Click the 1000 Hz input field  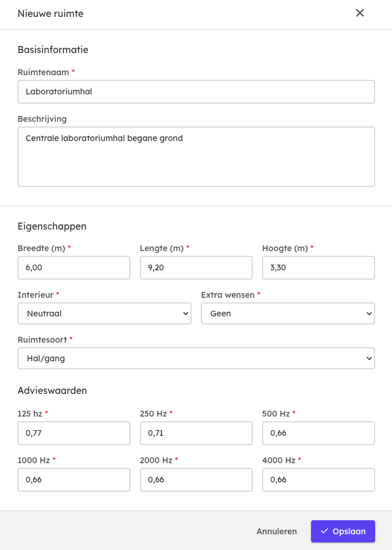coord(74,480)
